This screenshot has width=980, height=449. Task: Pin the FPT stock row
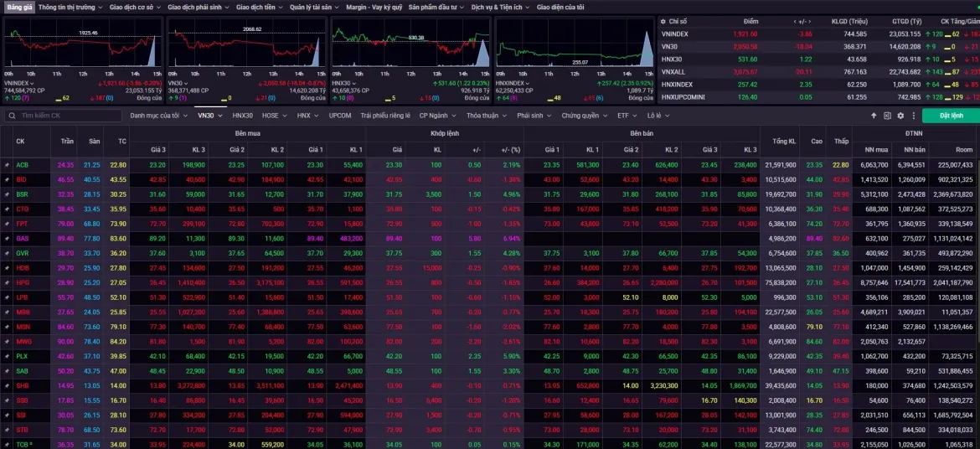(x=7, y=224)
